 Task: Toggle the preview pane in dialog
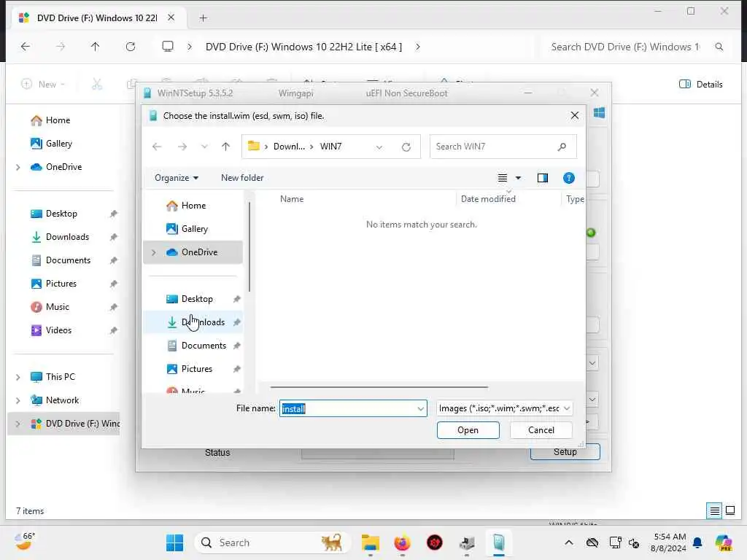pos(543,178)
